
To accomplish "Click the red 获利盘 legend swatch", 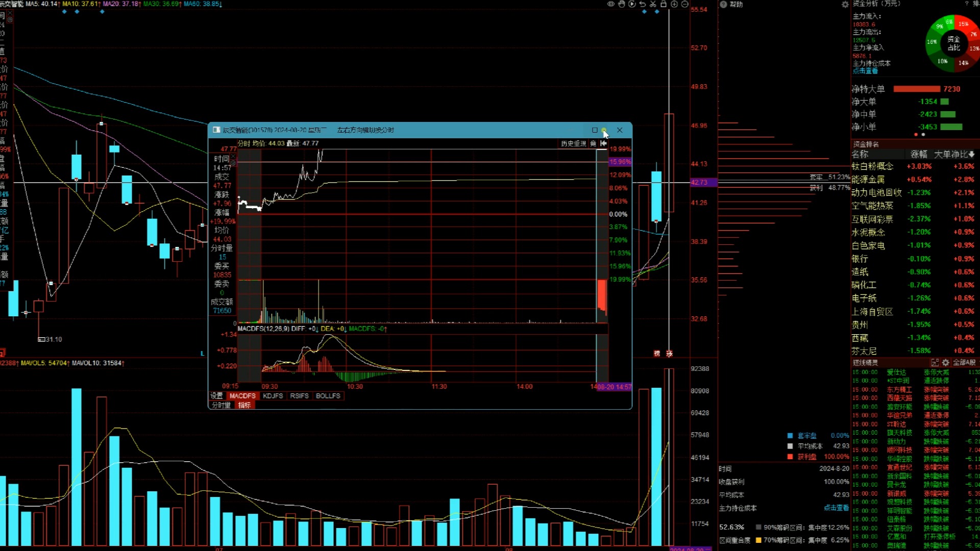I will [790, 457].
